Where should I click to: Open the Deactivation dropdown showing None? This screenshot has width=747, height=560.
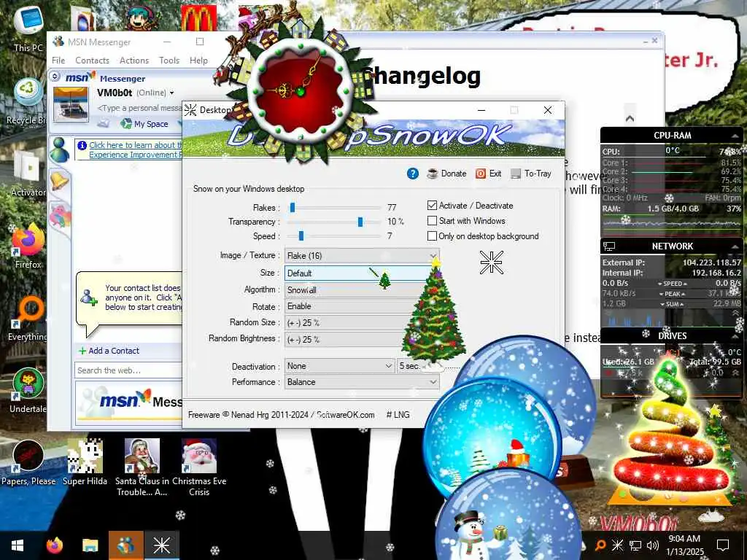(x=339, y=366)
